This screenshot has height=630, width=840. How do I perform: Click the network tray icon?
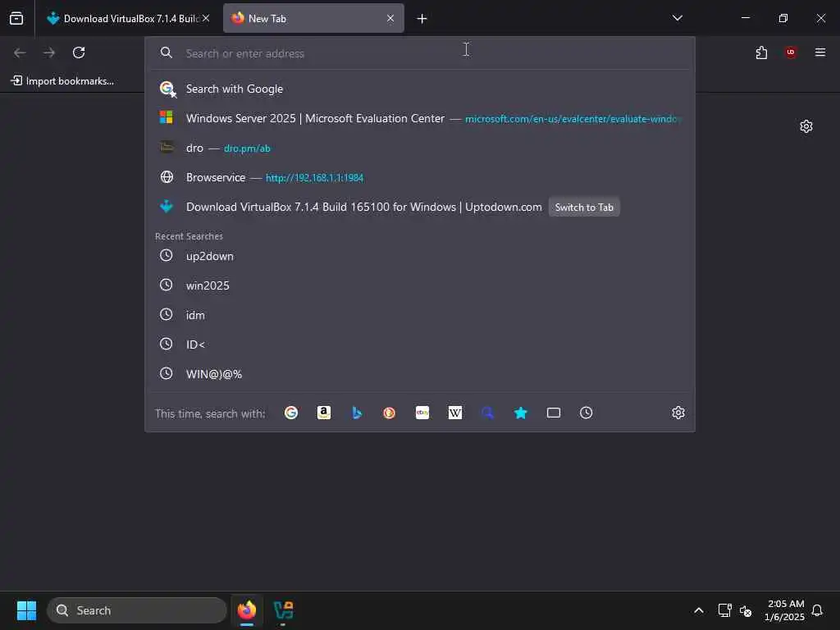[725, 610]
